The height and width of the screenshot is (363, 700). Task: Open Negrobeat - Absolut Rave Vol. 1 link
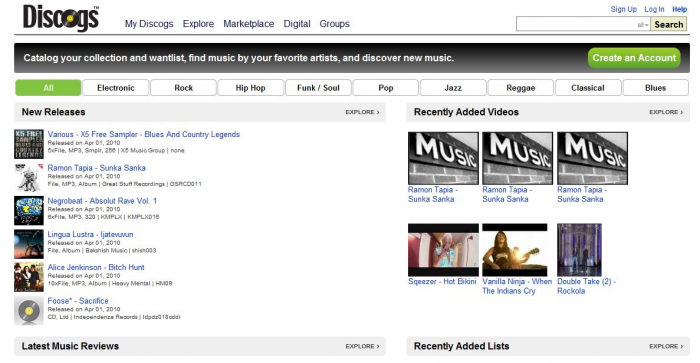click(102, 201)
